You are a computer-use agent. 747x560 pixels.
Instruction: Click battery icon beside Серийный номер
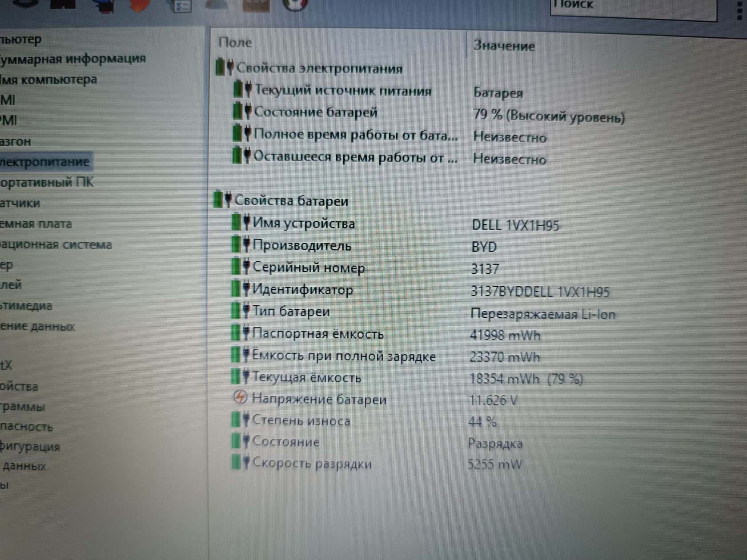tap(241, 266)
